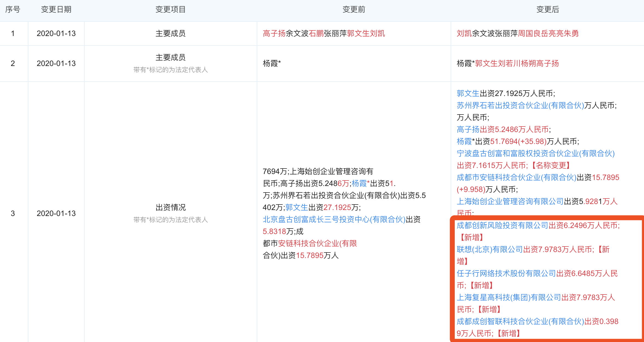Open 郭文生 link in 变更前 column
This screenshot has height=342, width=644.
[x=297, y=208]
